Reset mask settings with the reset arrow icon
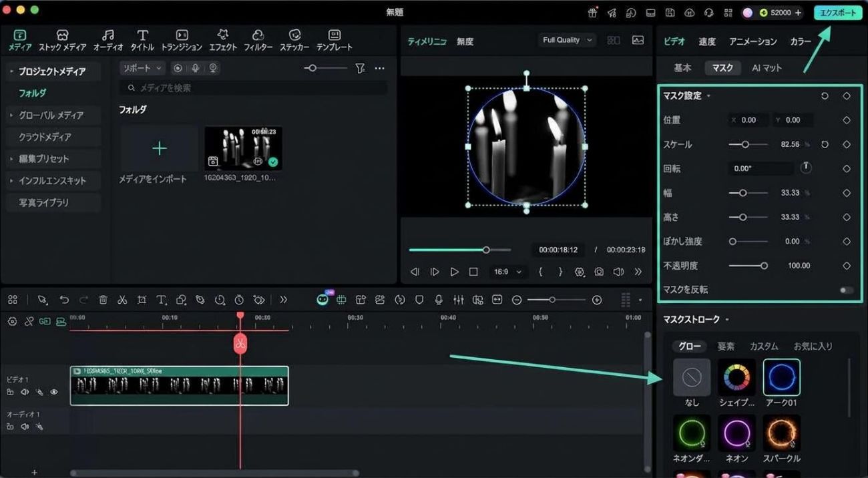This screenshot has height=478, width=868. (x=825, y=96)
